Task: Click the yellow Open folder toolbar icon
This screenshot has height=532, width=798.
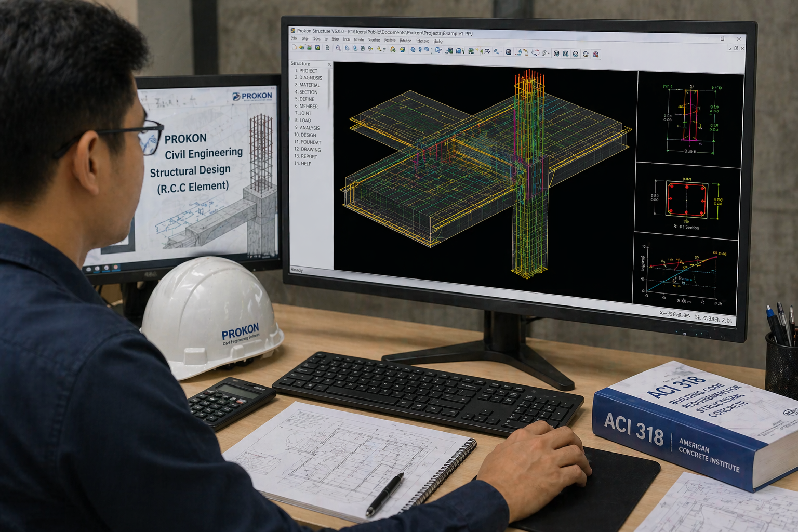Action: click(302, 47)
